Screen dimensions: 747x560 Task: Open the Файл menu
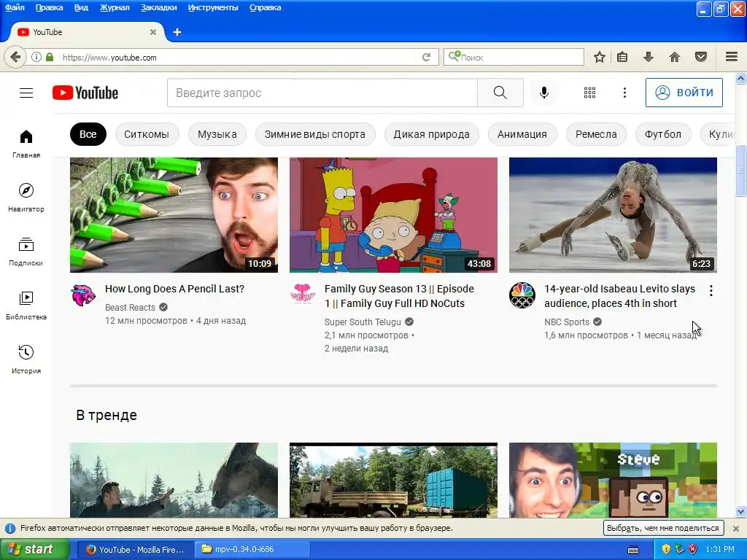coord(15,7)
